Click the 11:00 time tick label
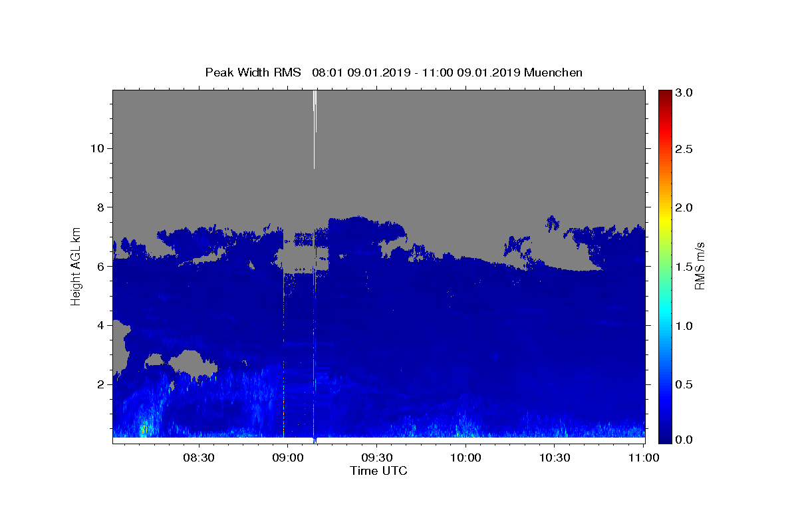The image size is (798, 532). (x=644, y=458)
